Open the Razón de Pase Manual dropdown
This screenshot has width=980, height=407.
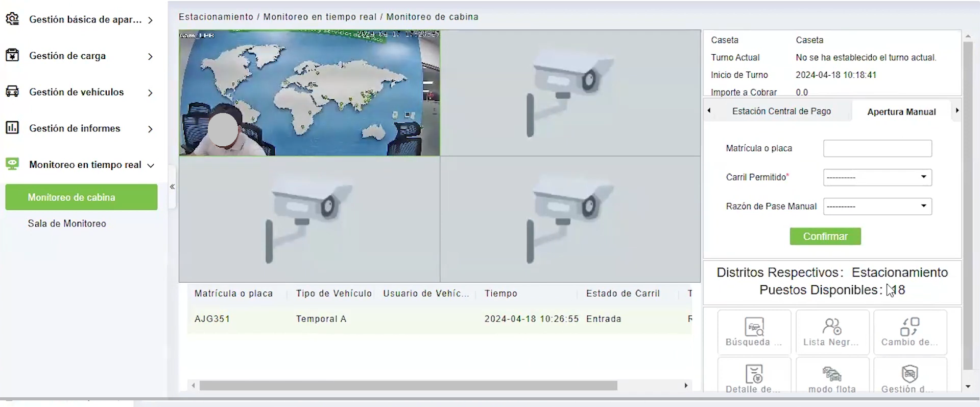(x=877, y=207)
